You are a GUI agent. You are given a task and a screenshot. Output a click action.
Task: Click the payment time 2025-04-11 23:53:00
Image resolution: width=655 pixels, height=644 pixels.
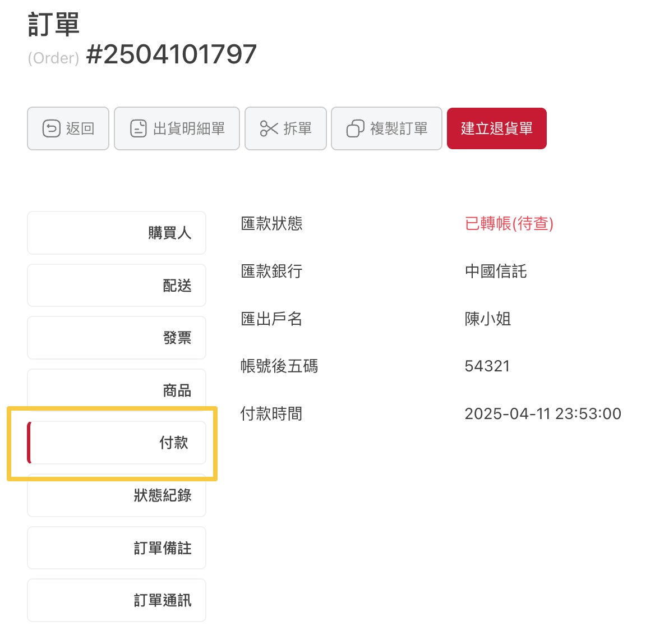[x=542, y=414]
